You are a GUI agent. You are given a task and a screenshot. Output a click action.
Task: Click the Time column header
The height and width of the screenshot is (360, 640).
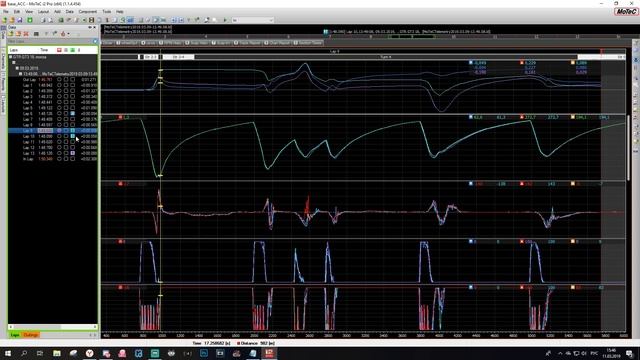tap(44, 50)
